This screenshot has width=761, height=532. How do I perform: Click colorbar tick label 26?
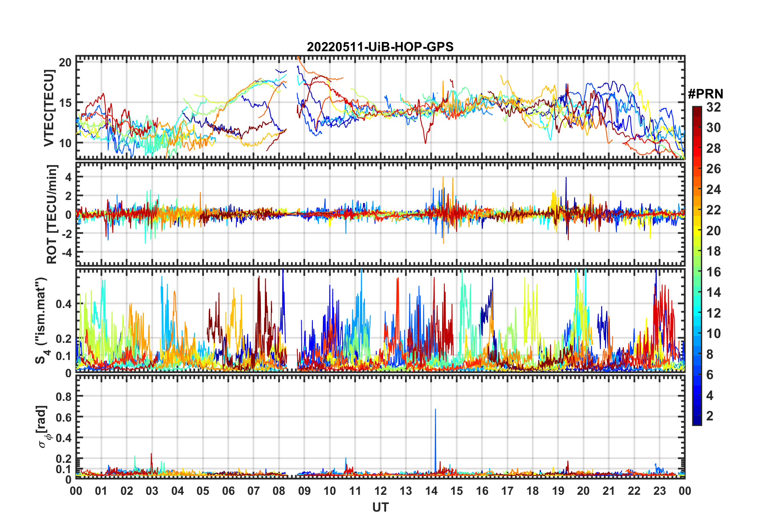[x=713, y=169]
